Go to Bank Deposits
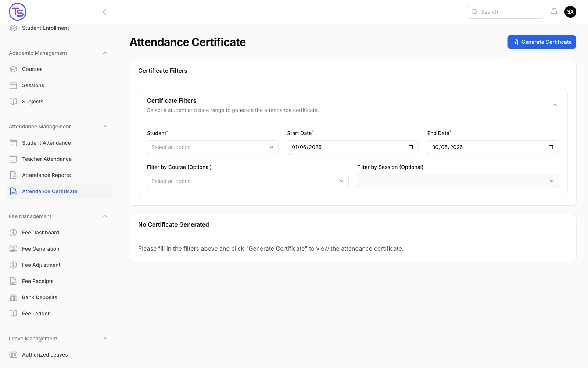The height and width of the screenshot is (368, 588). tap(59, 297)
